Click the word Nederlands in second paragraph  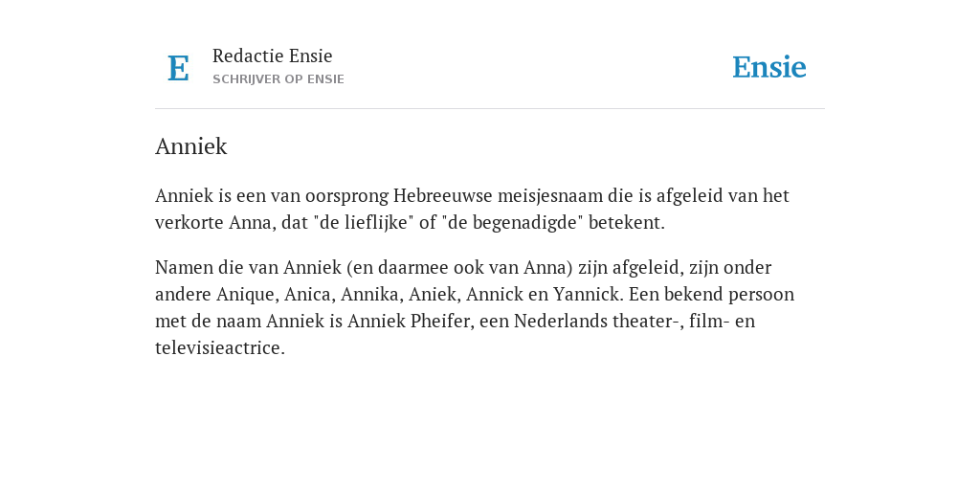[x=552, y=322]
